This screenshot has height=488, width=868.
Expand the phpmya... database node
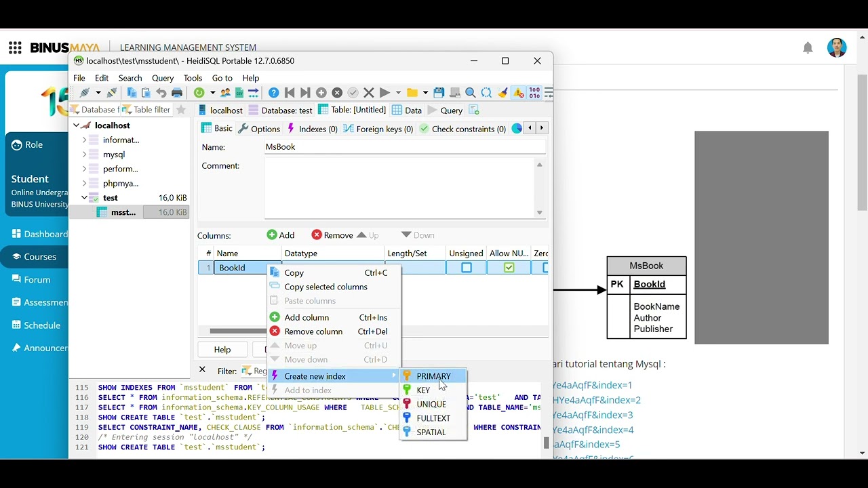(84, 183)
